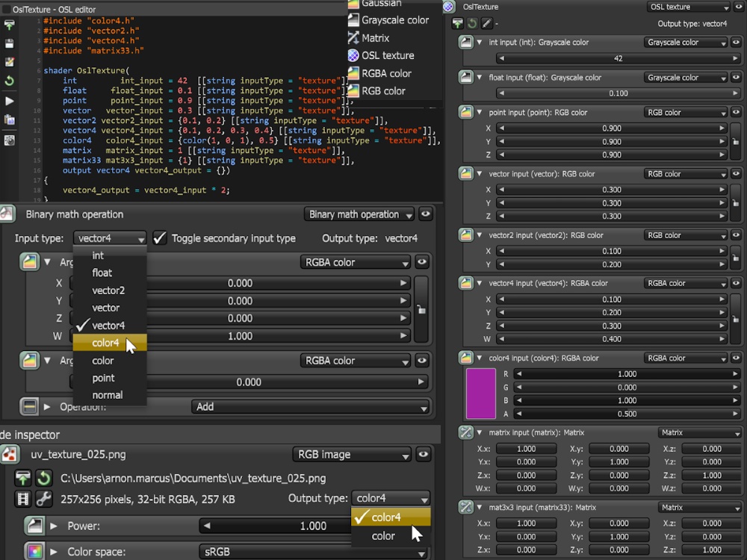
Task: Choose color in the Output type list
Action: pos(391,535)
